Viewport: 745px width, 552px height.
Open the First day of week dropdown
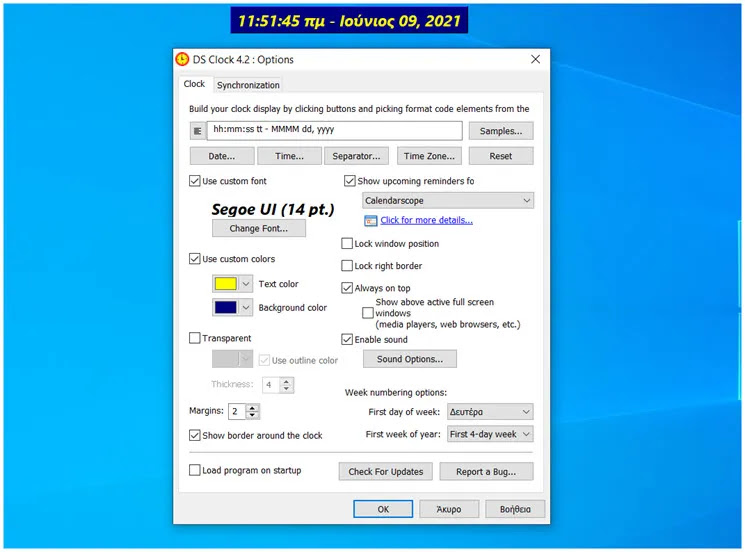pos(490,412)
